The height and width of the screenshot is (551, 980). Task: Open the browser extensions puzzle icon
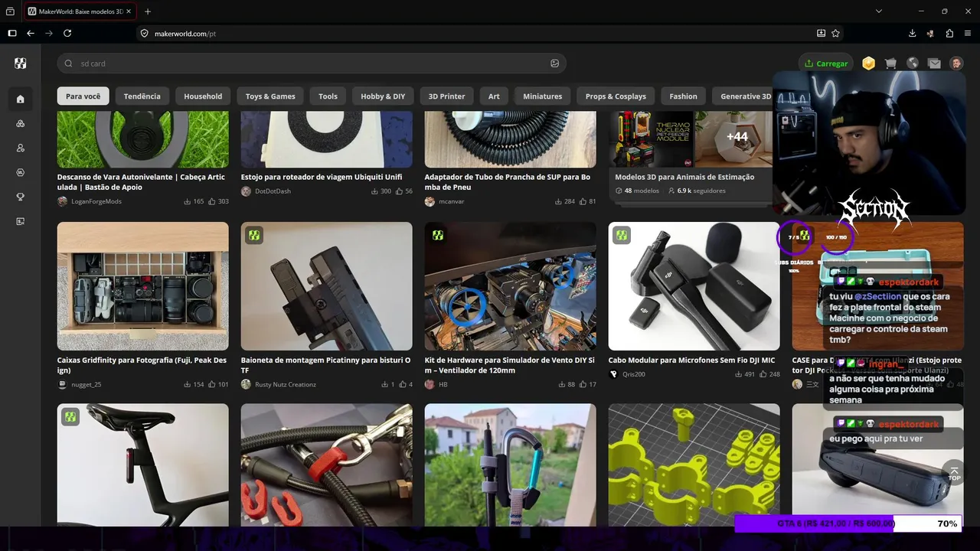tap(949, 34)
